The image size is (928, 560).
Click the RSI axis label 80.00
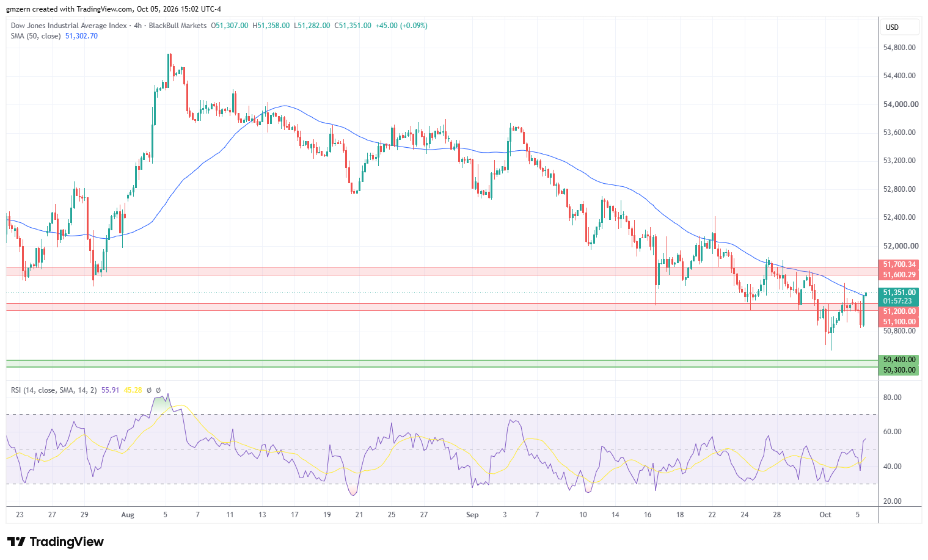[892, 398]
